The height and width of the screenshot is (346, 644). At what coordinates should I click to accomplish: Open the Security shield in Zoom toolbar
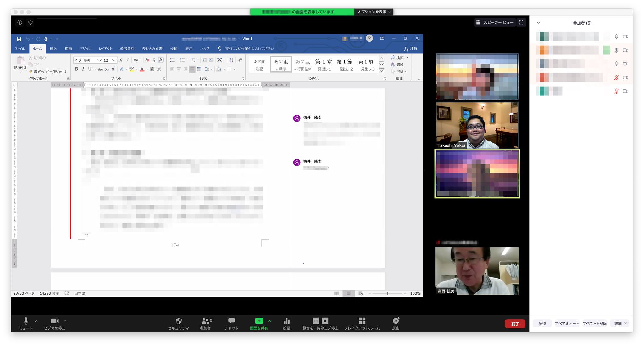(x=179, y=321)
